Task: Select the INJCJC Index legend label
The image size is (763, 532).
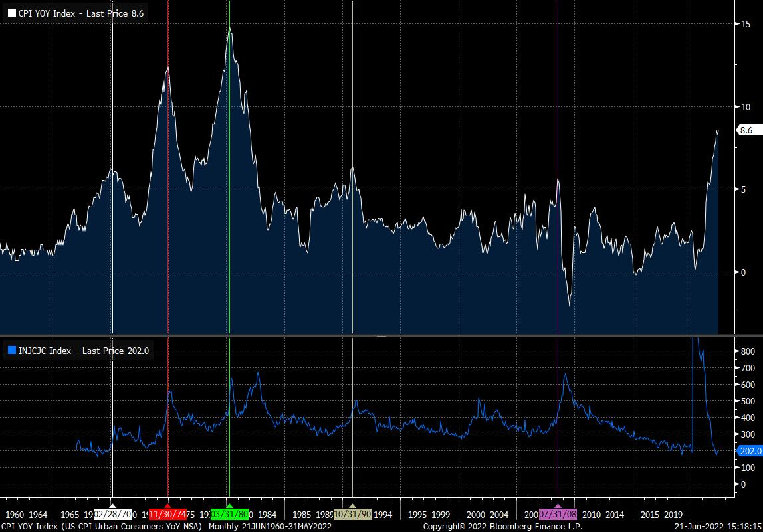Action: tap(83, 351)
